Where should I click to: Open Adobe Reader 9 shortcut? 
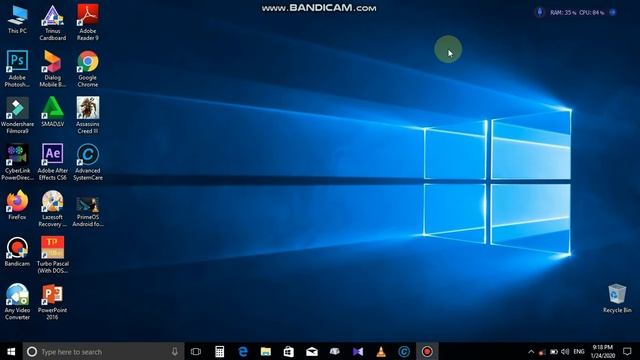88,23
